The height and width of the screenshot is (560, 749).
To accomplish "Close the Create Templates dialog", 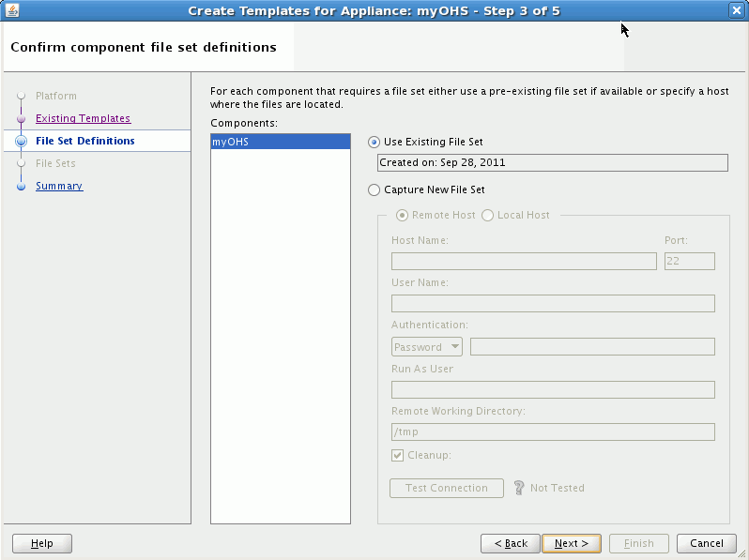I will (x=737, y=10).
